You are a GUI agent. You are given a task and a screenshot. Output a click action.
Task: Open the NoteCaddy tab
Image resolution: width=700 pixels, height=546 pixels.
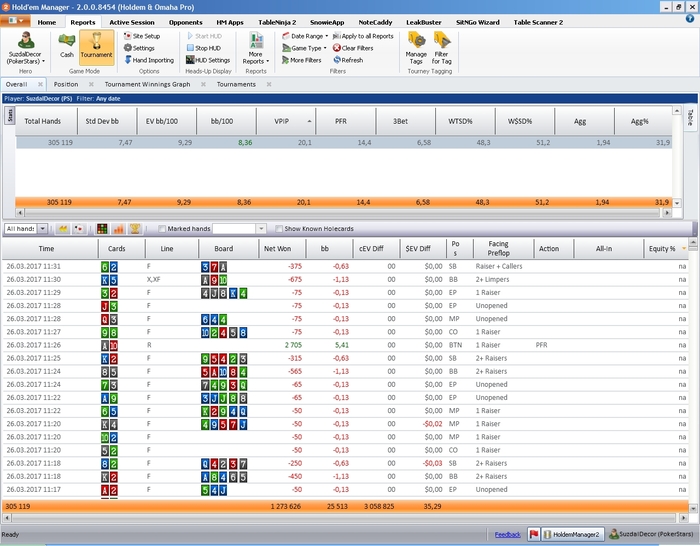click(375, 22)
